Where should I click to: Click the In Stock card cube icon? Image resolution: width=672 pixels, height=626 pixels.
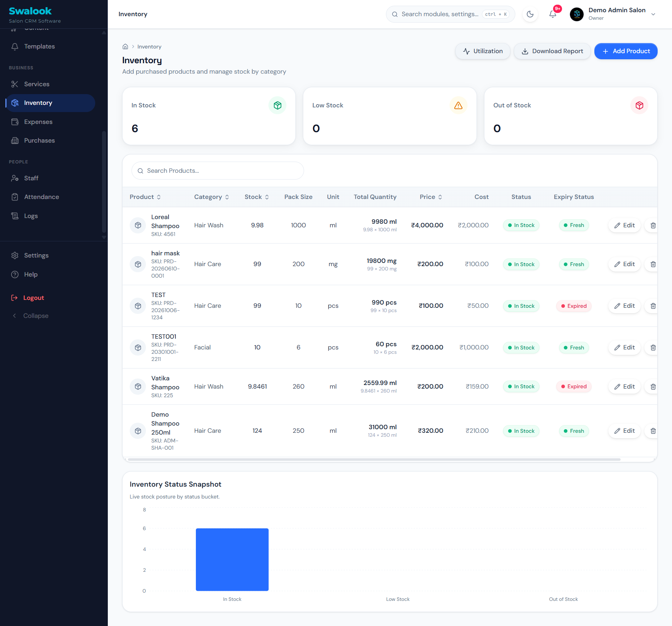pyautogui.click(x=277, y=105)
